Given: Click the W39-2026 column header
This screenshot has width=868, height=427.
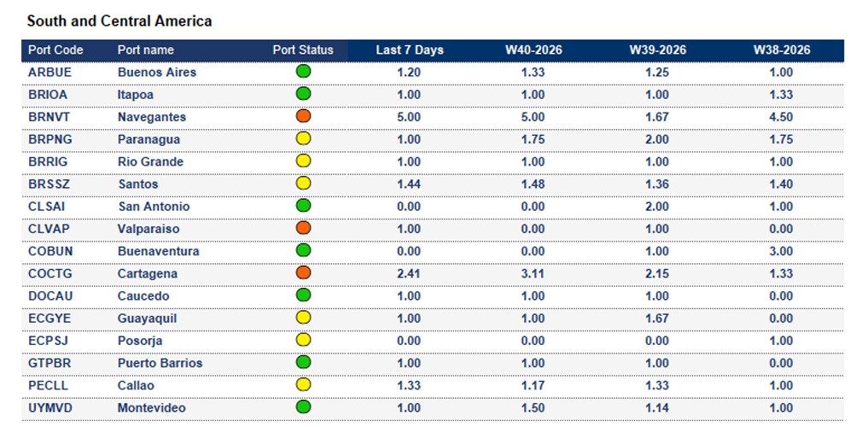Looking at the screenshot, I should pyautogui.click(x=658, y=50).
